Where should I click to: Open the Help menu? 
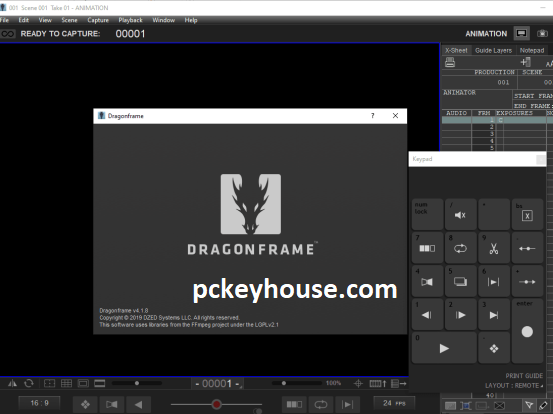pos(191,20)
